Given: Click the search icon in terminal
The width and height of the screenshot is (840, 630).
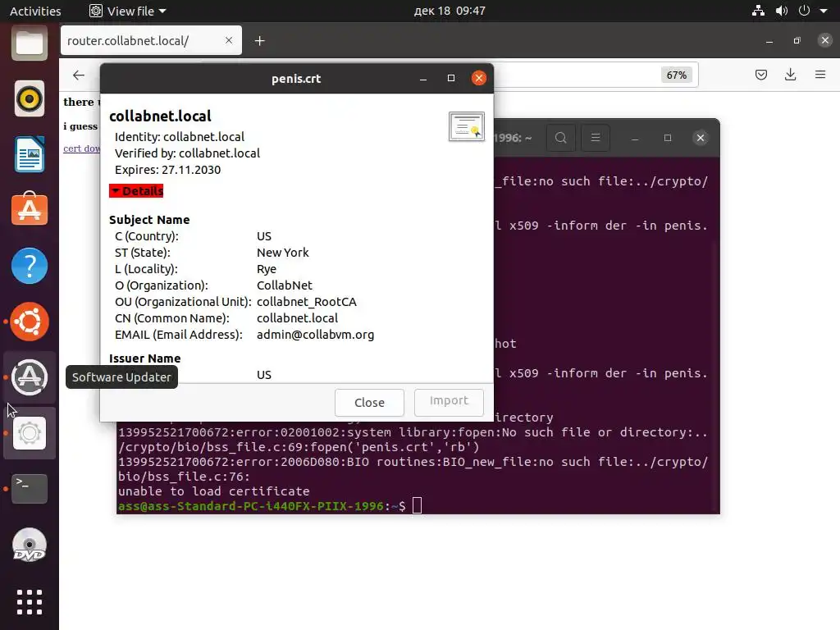Looking at the screenshot, I should point(561,138).
